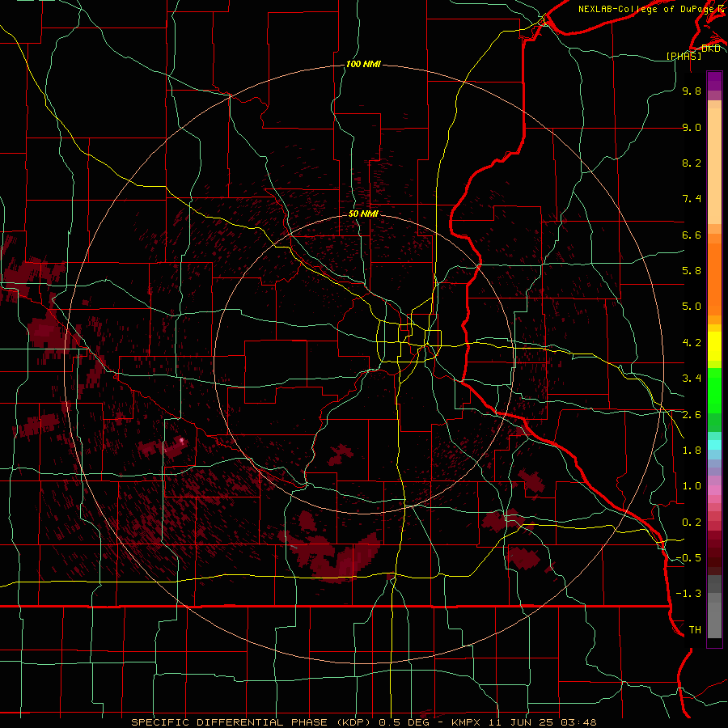Click the 7.4 legend scale value

(x=692, y=199)
